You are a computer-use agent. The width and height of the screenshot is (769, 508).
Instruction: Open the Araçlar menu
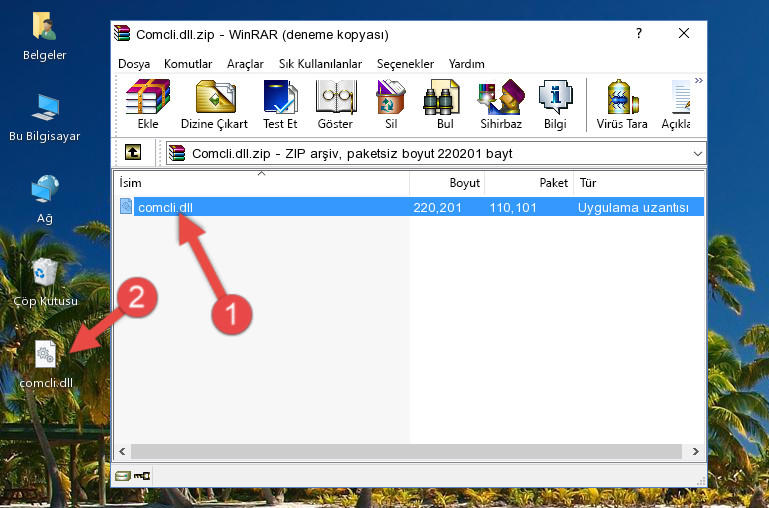pos(245,64)
